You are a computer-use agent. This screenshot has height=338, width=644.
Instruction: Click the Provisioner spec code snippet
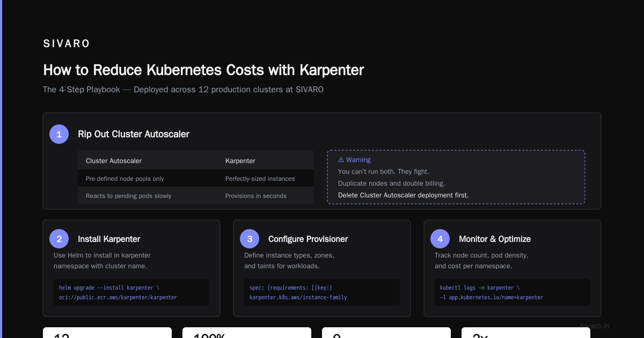pyautogui.click(x=322, y=292)
